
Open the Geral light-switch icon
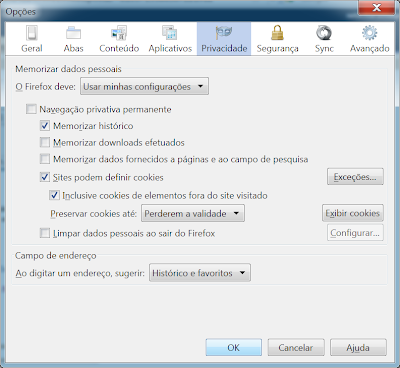pos(32,33)
